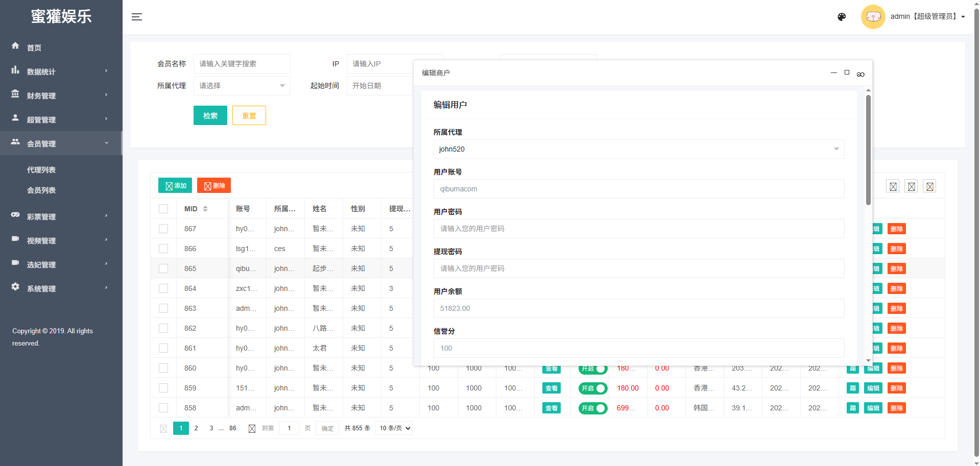Screen dimensions: 980x466
Task: Open the 所属代理 john520 dropdown in dialog
Action: pos(638,149)
